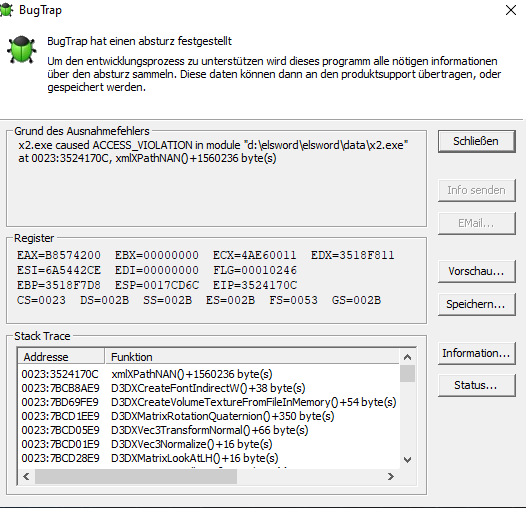Screen dimensions: 526x508
Task: Save the report with Speichern
Action: 476,304
